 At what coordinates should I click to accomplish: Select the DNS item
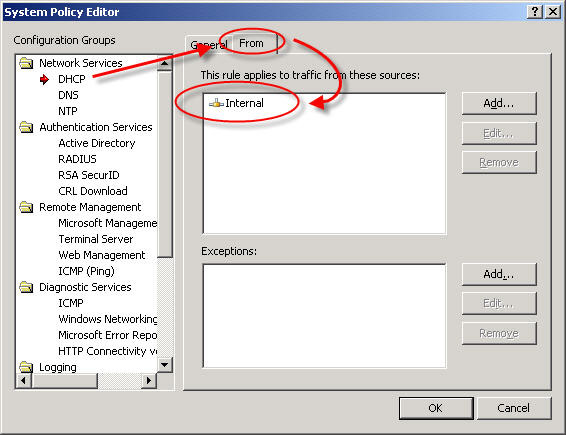coord(68,95)
